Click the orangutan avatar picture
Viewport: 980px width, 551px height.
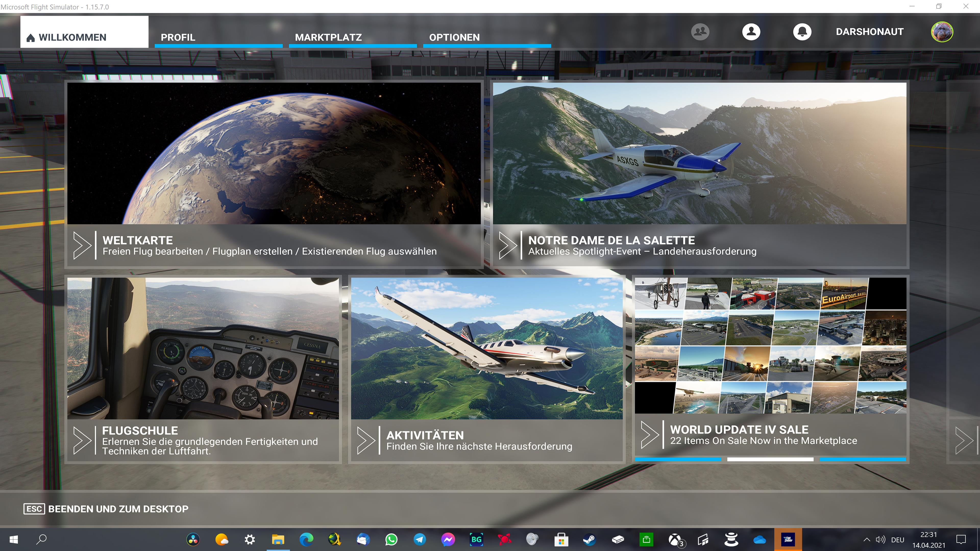pos(942,32)
